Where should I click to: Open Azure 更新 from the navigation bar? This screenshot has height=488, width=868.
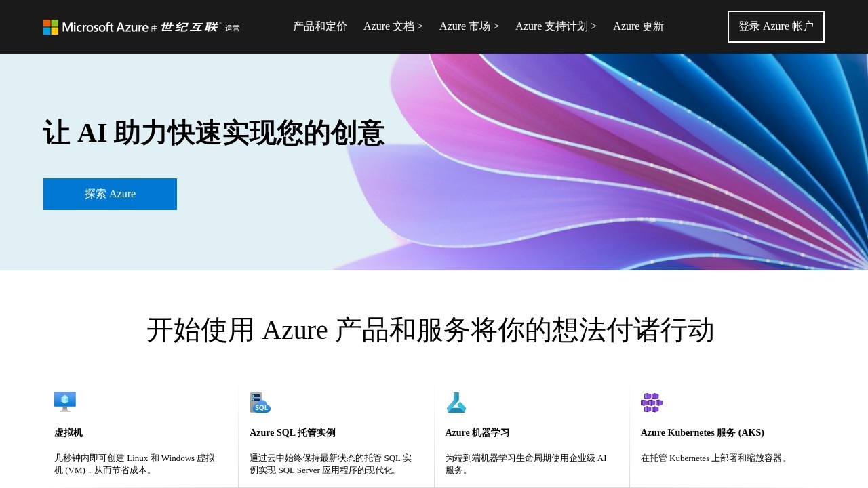[x=638, y=26]
